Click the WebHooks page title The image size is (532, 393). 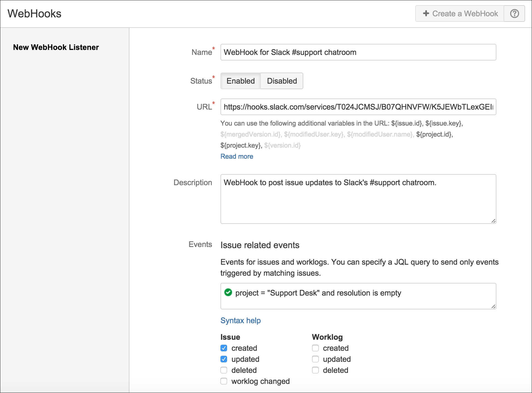coord(34,14)
